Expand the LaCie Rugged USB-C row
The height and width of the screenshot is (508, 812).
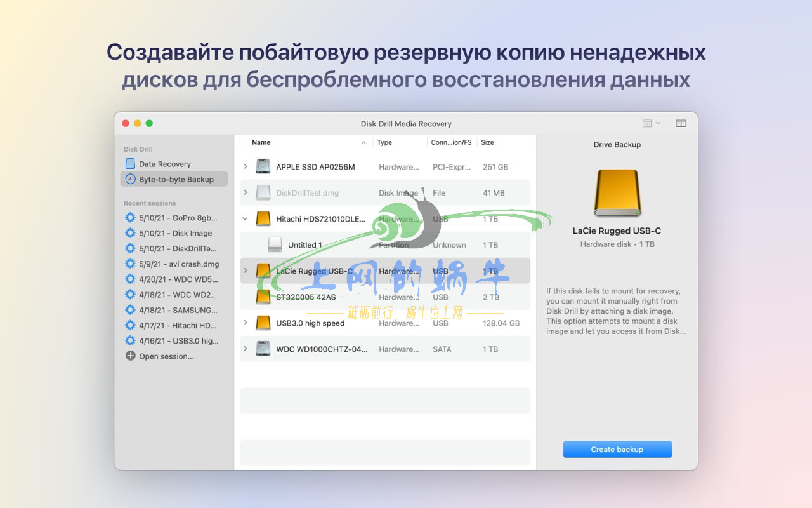click(246, 271)
